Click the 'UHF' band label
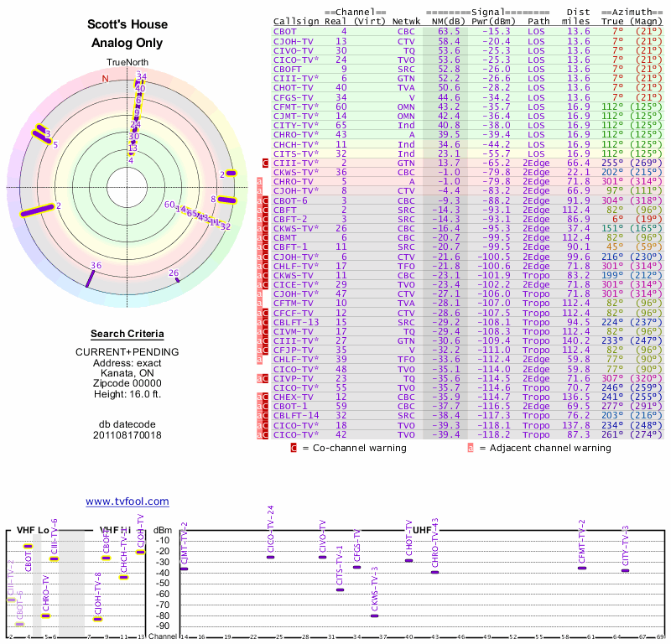This screenshot has height=644, width=671. [422, 530]
